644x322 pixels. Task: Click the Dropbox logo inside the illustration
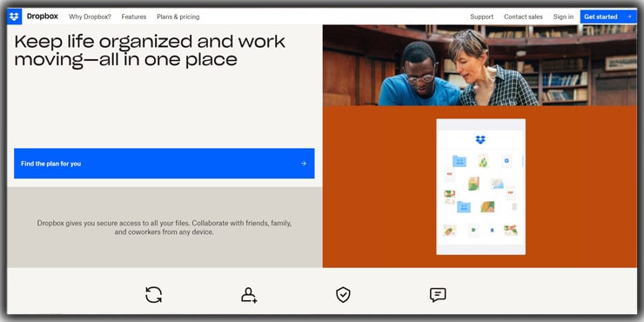[480, 139]
